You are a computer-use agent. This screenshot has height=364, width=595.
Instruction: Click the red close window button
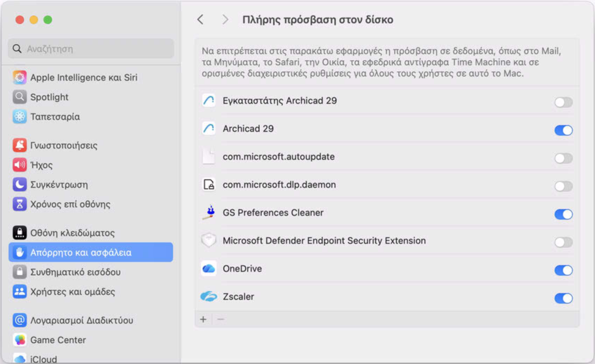[x=20, y=20]
